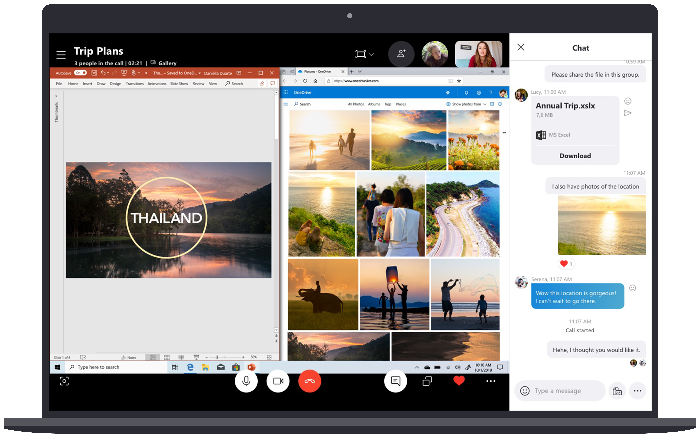The width and height of the screenshot is (700, 438).
Task: Open OneDrive help question mark
Action: [490, 93]
